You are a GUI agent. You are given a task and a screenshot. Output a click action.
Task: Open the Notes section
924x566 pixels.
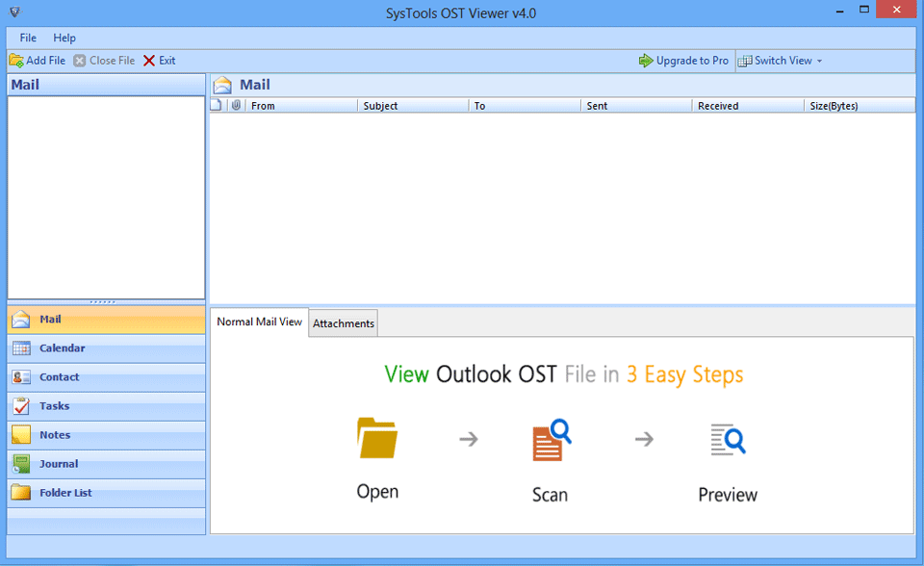106,434
